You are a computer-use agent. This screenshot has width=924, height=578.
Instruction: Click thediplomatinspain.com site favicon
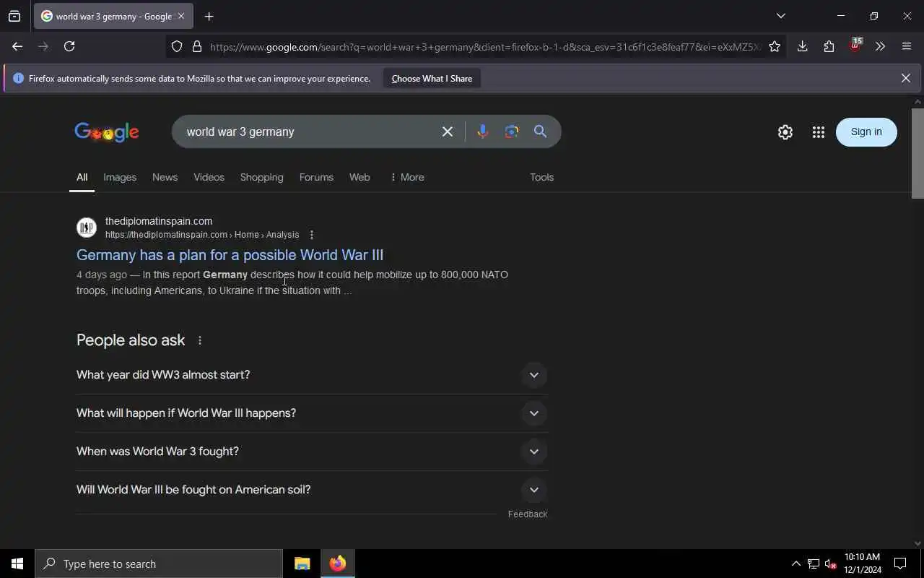[x=87, y=228]
